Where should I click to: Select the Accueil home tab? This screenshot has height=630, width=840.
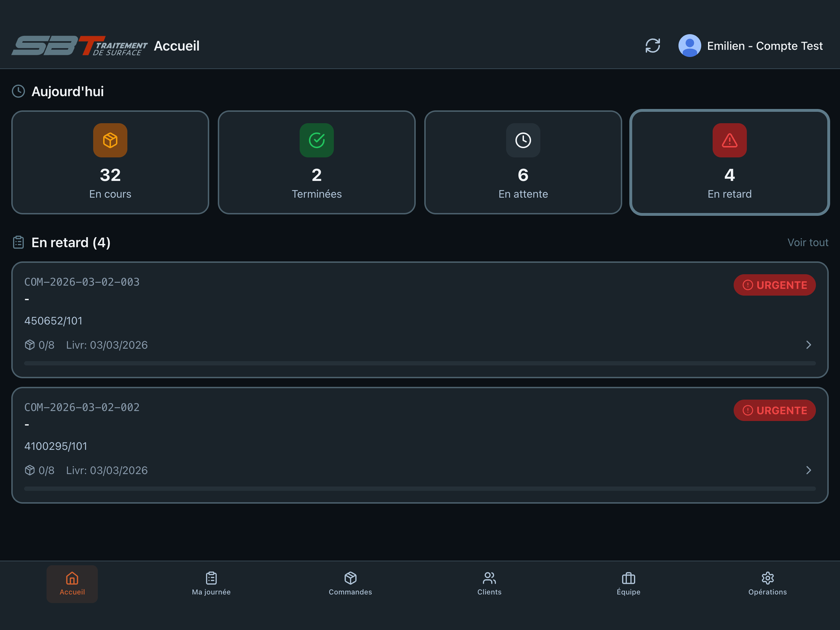[x=72, y=584]
